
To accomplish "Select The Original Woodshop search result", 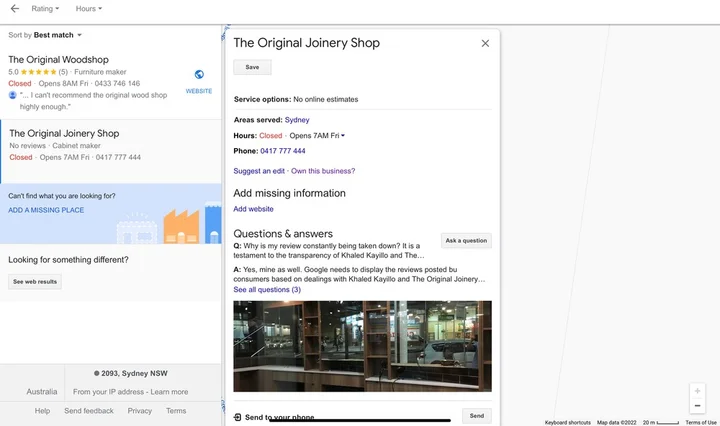I will tap(59, 60).
